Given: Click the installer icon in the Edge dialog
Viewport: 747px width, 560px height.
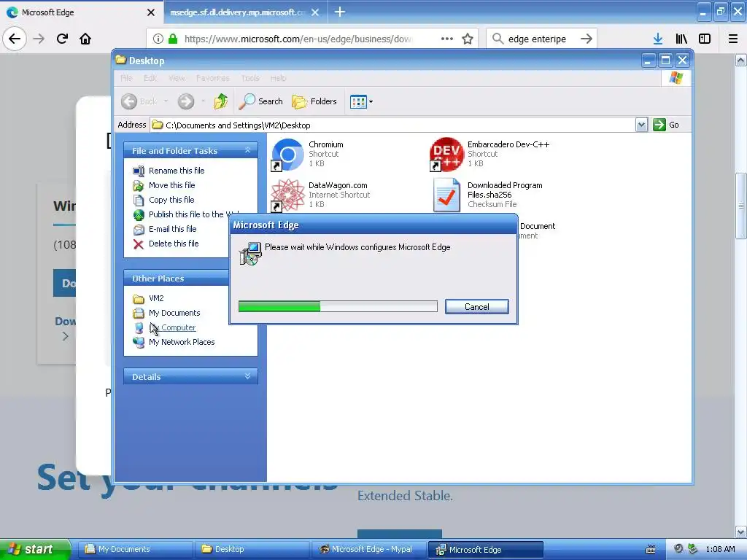Looking at the screenshot, I should [x=251, y=253].
